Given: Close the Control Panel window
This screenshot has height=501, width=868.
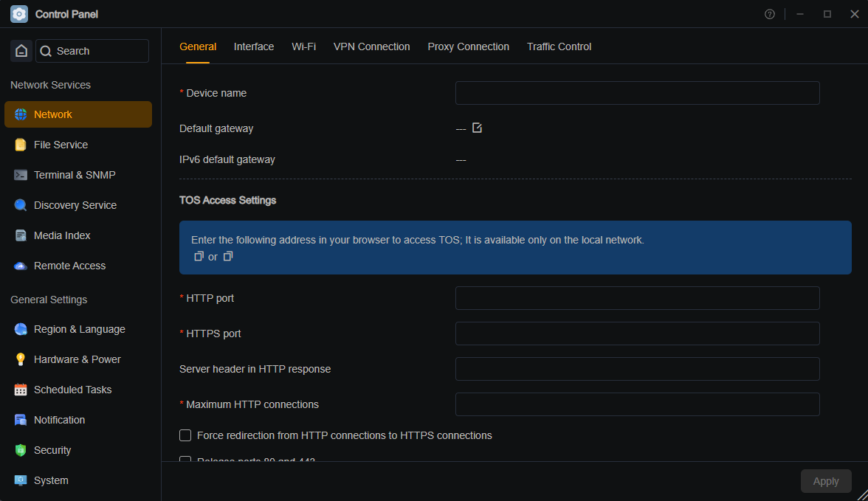Looking at the screenshot, I should pos(854,15).
